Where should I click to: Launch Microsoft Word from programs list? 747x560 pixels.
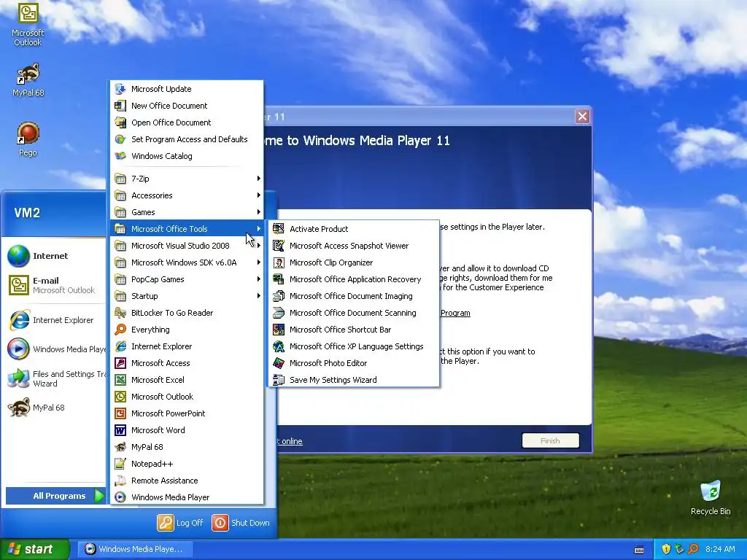tap(187, 430)
